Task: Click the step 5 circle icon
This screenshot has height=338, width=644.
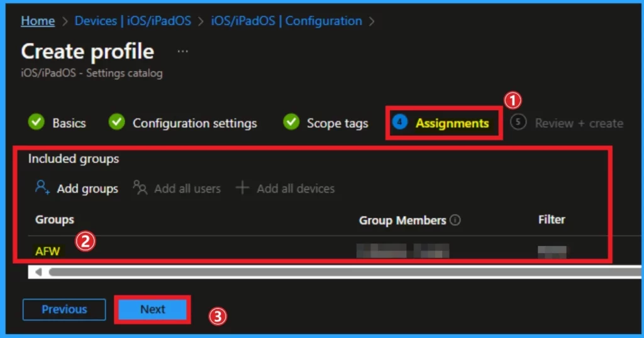Action: [518, 122]
